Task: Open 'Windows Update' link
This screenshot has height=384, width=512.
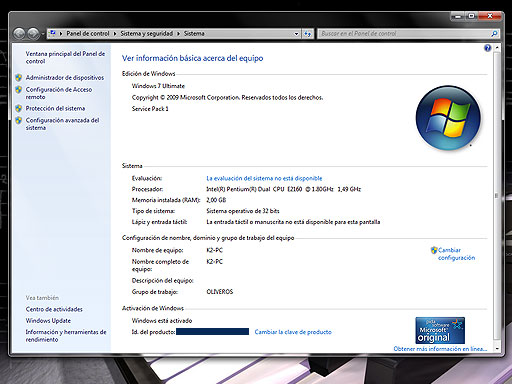Action: [48, 321]
